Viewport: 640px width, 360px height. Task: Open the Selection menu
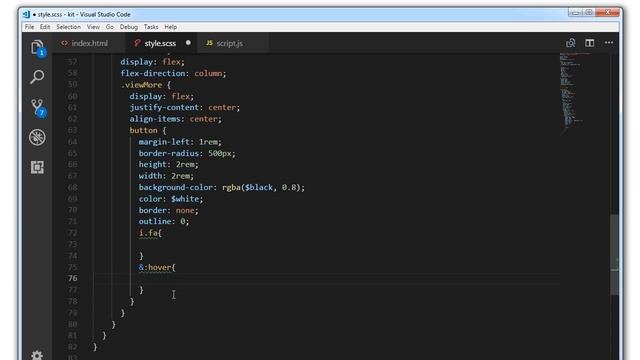click(68, 27)
